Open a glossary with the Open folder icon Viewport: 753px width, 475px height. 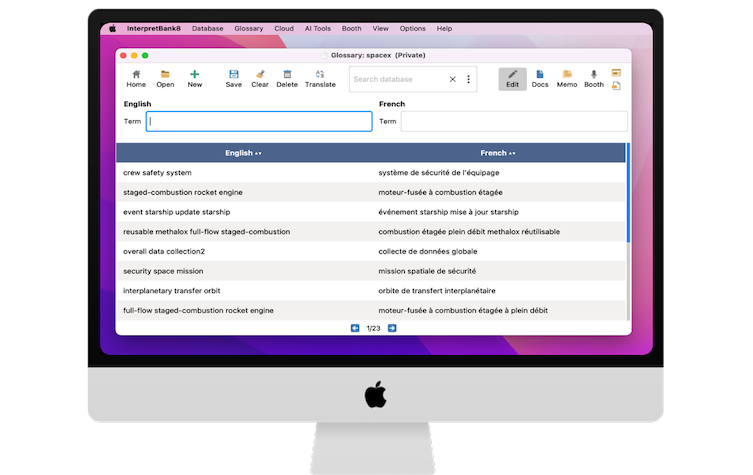point(165,79)
